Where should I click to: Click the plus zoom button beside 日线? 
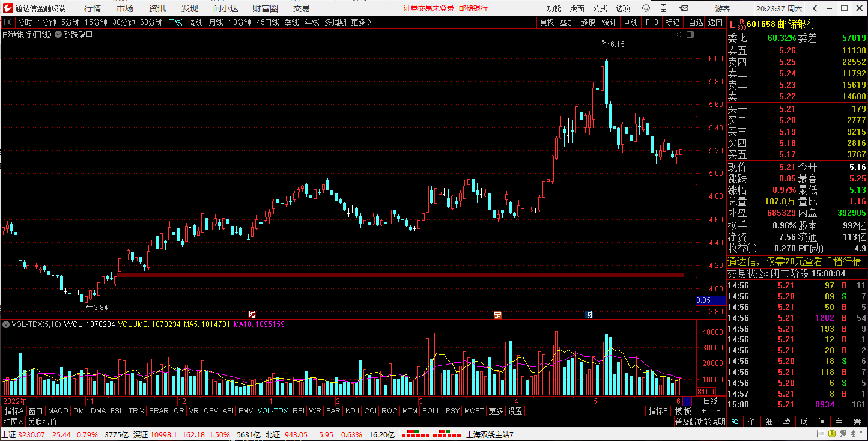703,411
